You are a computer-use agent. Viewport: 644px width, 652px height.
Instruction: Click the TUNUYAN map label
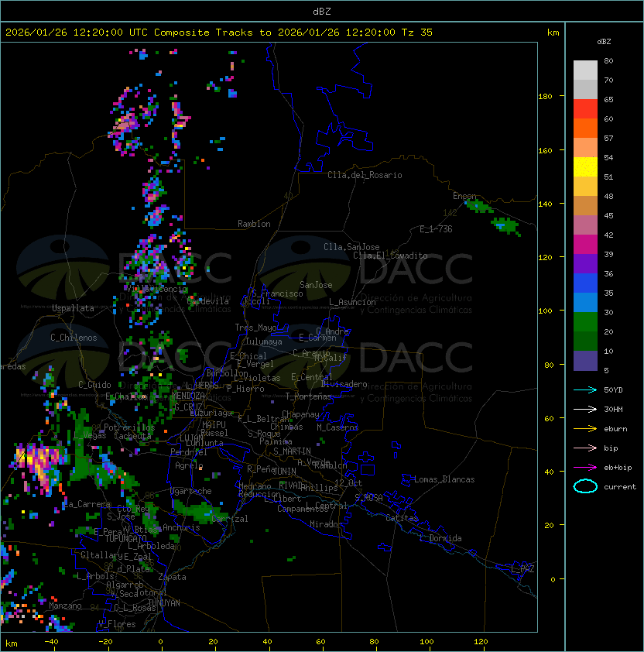point(163,603)
